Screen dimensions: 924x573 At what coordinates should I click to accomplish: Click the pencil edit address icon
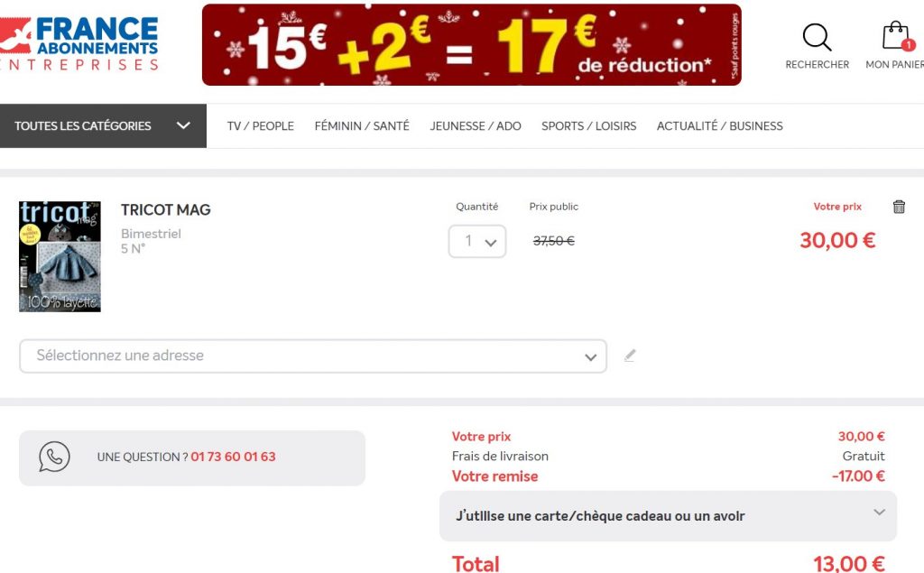click(630, 356)
